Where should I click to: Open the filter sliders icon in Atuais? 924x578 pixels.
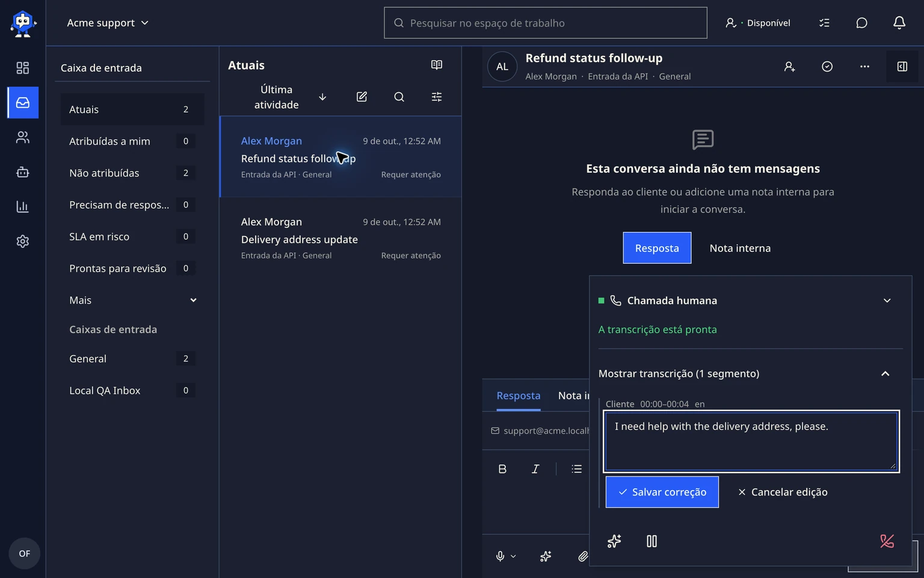click(437, 97)
